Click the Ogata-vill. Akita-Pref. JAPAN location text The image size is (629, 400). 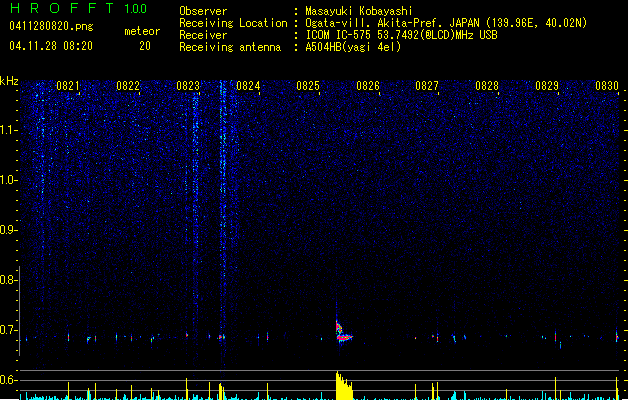coord(446,23)
